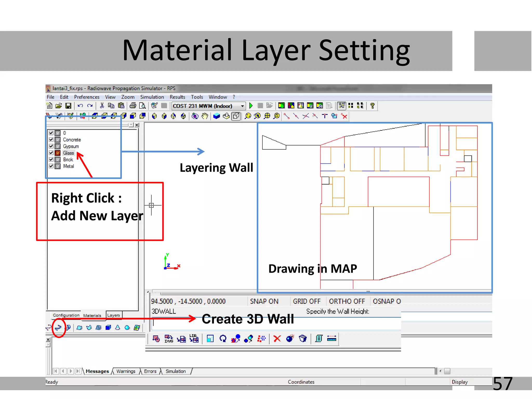Screen dimensions: 532x399
Task: Close the layer panel with X button
Action: pos(137,125)
